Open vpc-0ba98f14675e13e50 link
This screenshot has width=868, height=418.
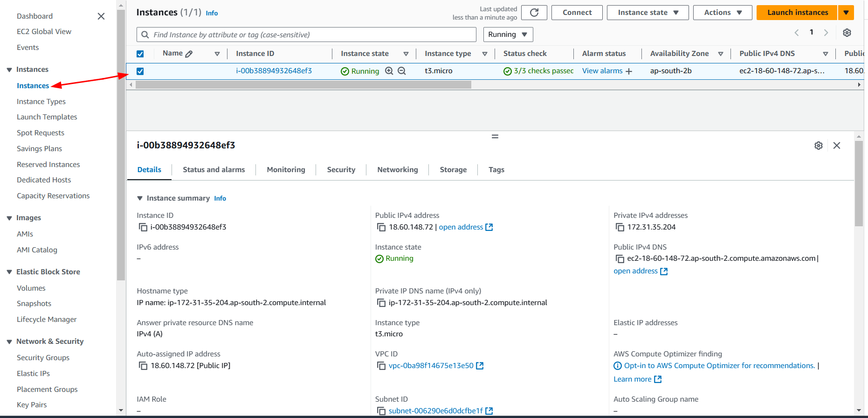click(x=436, y=366)
